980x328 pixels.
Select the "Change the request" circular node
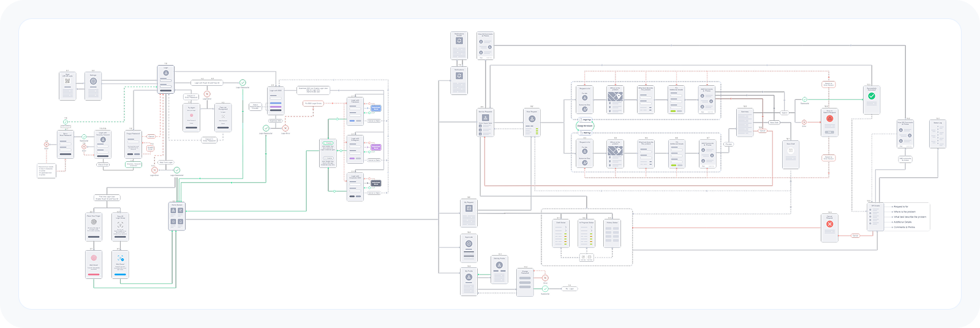tap(585, 126)
